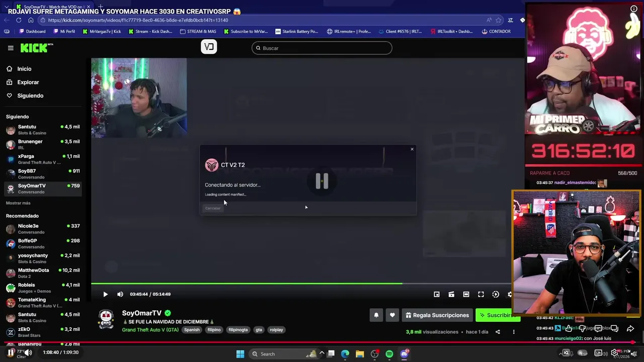
Task: Open SoyBB7 channel in sidebar
Action: pyautogui.click(x=43, y=173)
